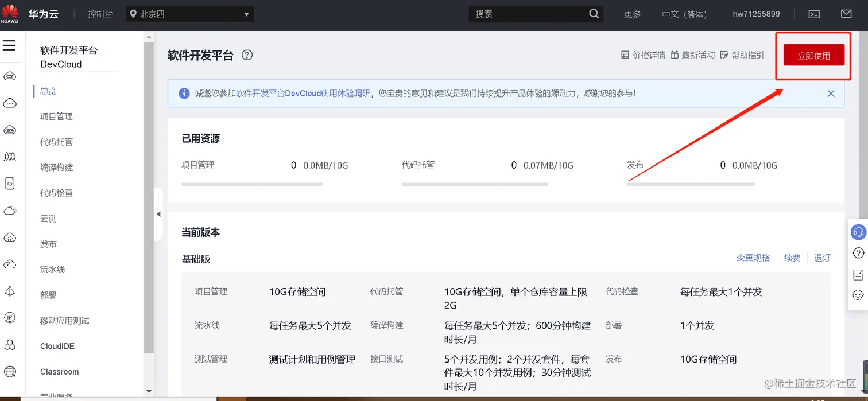
Task: Click the 测试计划和用例管理 value
Action: coord(312,360)
